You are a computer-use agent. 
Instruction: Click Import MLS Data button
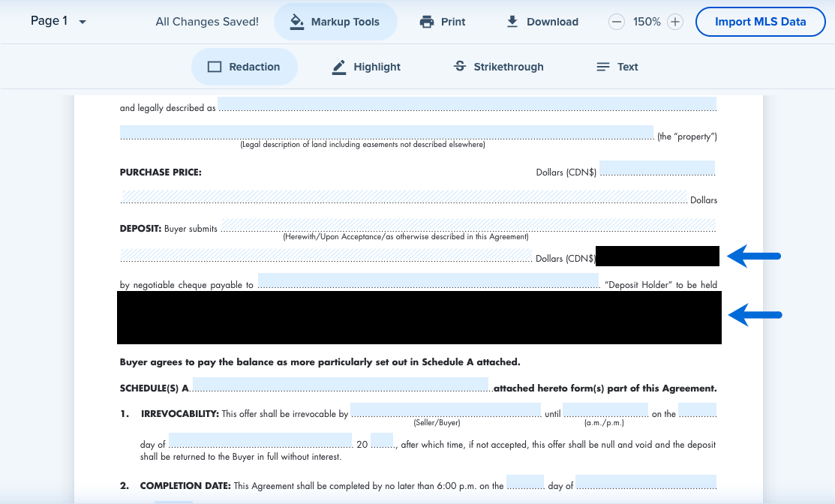point(761,22)
